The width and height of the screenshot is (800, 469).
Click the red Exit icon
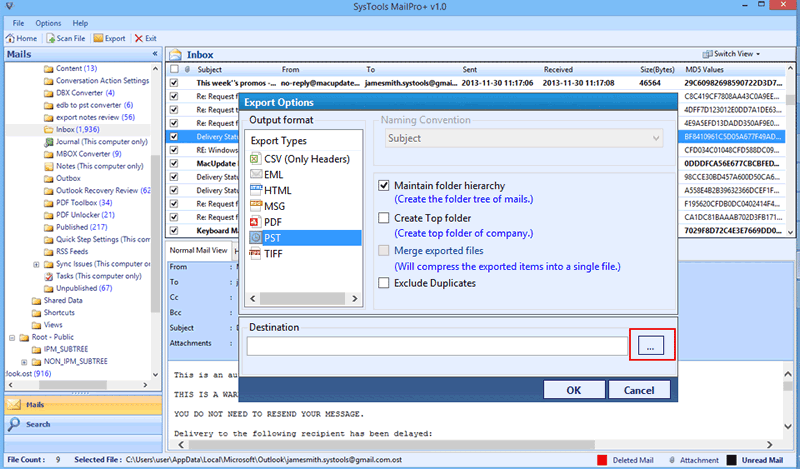point(139,38)
